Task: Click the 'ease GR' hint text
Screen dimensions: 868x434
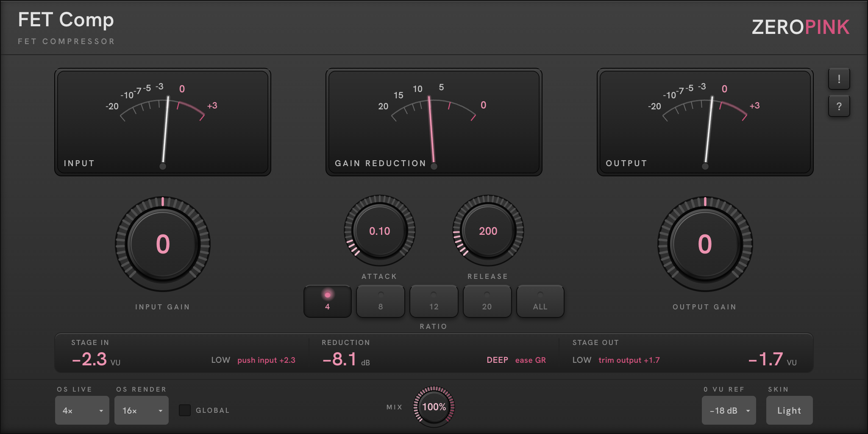Action: click(531, 360)
